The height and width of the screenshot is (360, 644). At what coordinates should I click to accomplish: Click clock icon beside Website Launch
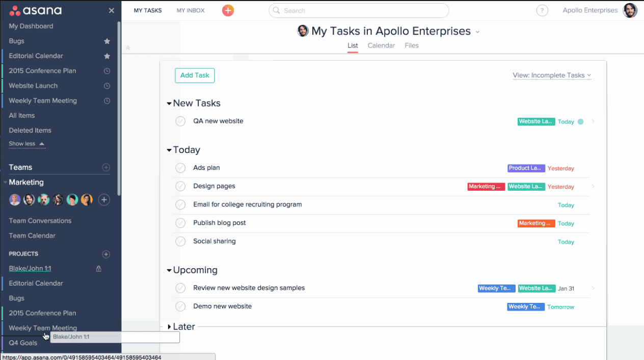107,86
